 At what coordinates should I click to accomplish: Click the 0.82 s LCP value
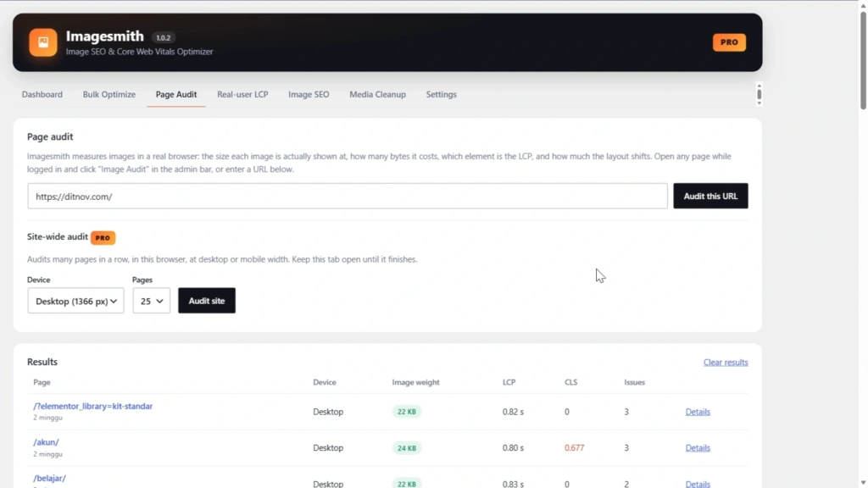(x=513, y=412)
